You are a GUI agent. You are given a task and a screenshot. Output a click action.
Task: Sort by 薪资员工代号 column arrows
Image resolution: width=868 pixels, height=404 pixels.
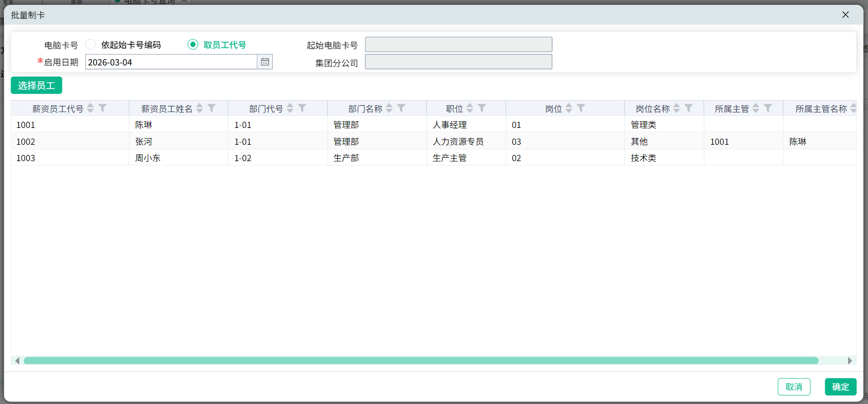(90, 108)
